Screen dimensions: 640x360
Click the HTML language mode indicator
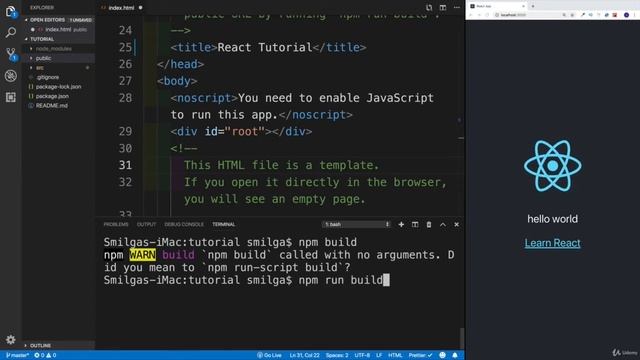pyautogui.click(x=395, y=356)
